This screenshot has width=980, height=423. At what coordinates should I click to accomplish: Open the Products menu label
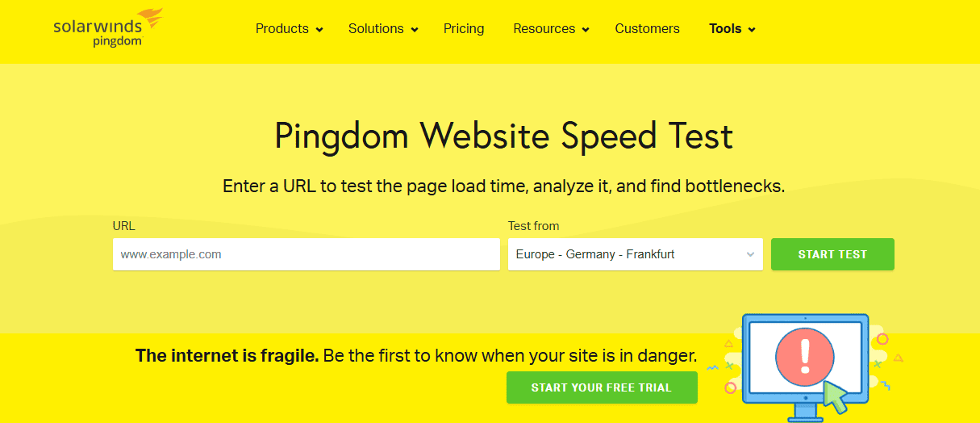(x=281, y=29)
